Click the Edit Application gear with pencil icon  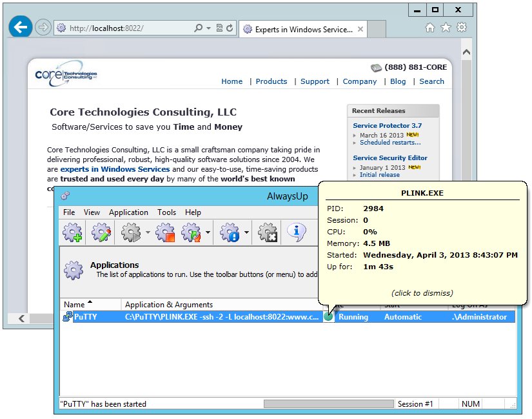coord(101,232)
